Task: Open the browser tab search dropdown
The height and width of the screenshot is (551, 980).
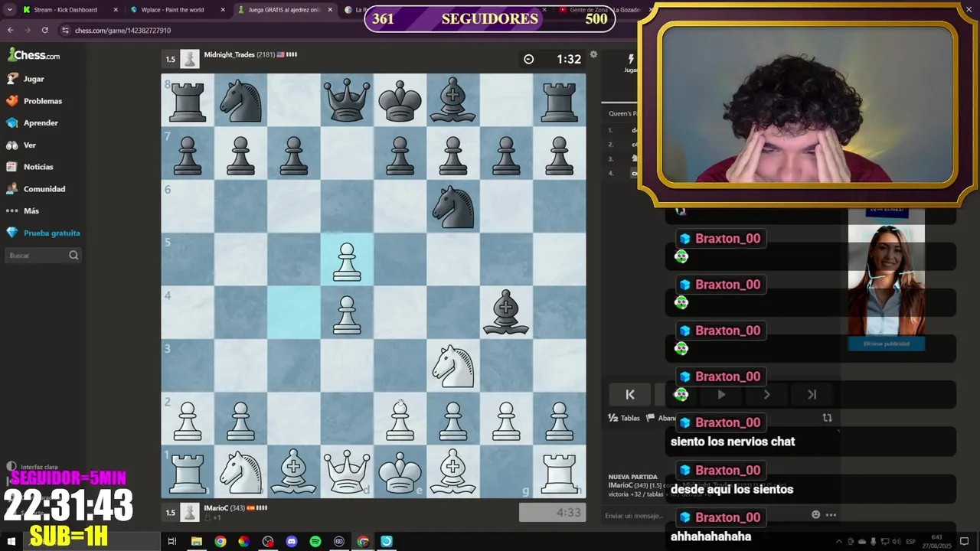Action: coord(9,10)
